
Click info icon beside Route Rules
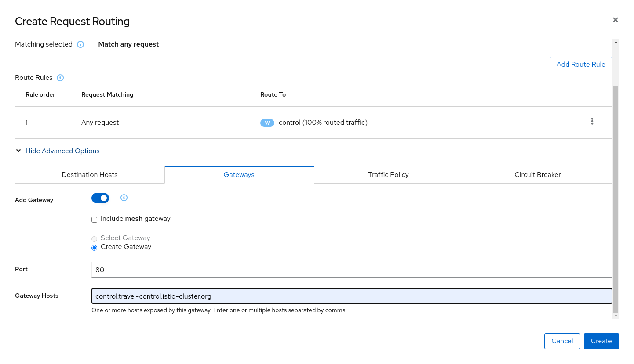point(60,78)
